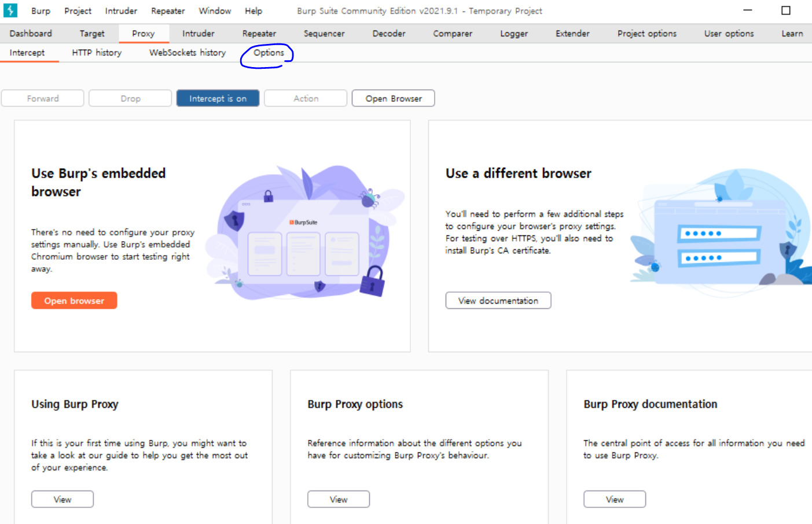Viewport: 812px width, 524px height.
Task: Open the Proxy Options sub-tab
Action: [269, 53]
